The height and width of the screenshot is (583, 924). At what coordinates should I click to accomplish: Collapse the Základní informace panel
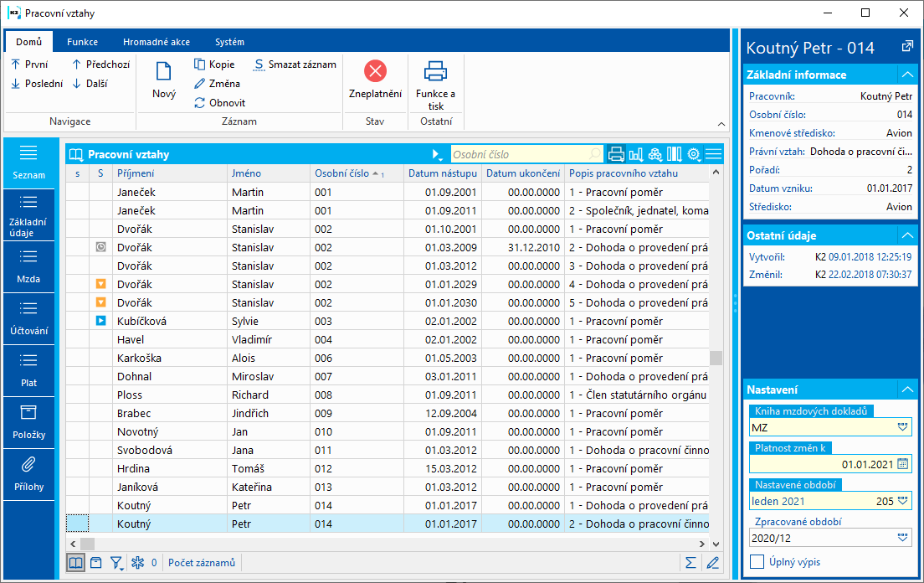906,75
